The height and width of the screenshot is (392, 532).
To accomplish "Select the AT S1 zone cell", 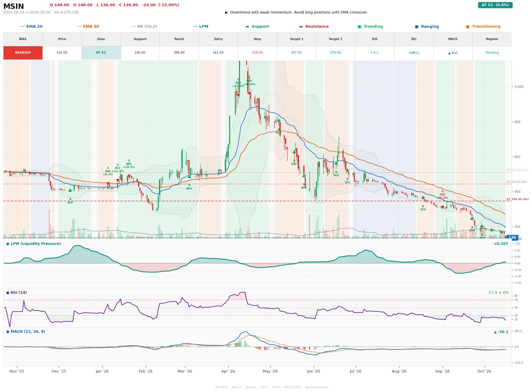I will click(x=101, y=53).
